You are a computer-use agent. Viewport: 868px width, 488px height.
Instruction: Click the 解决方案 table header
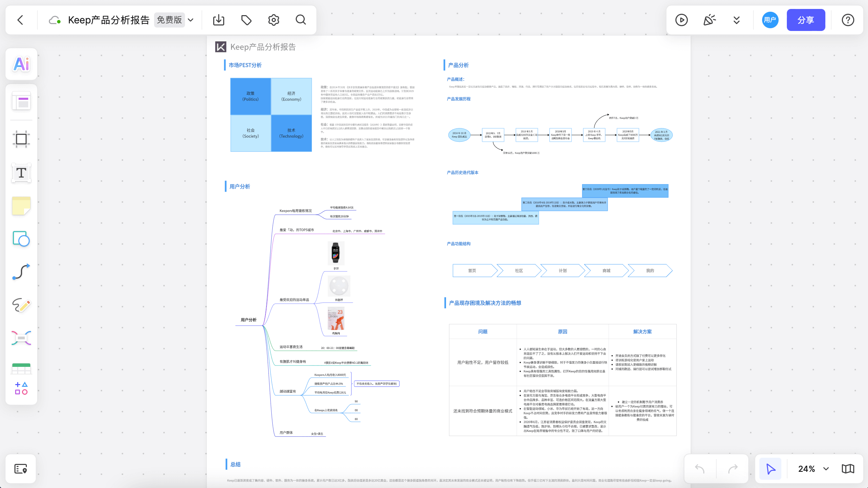point(642,331)
